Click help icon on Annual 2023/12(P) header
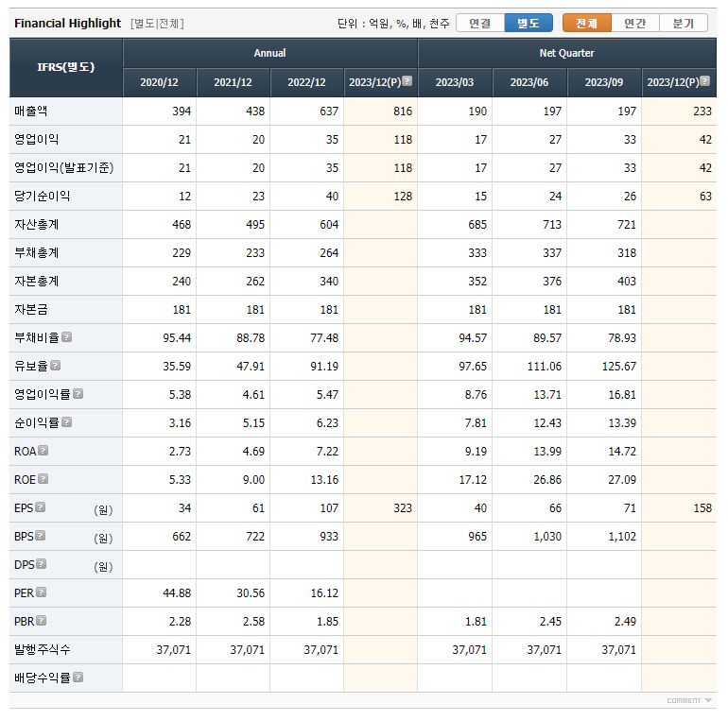 [x=407, y=80]
